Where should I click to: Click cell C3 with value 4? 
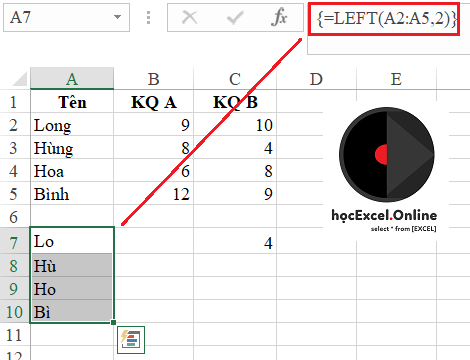[235, 147]
